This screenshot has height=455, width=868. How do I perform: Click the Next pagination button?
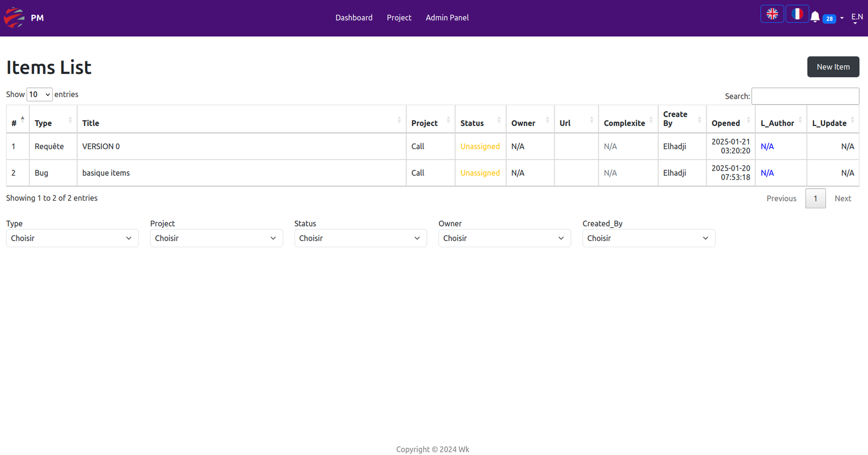tap(843, 198)
